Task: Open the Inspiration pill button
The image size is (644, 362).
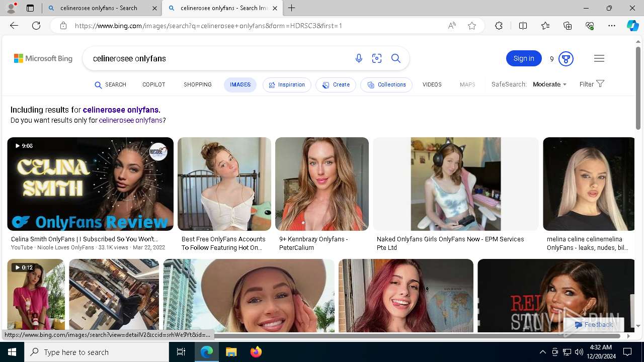Action: coord(287,85)
